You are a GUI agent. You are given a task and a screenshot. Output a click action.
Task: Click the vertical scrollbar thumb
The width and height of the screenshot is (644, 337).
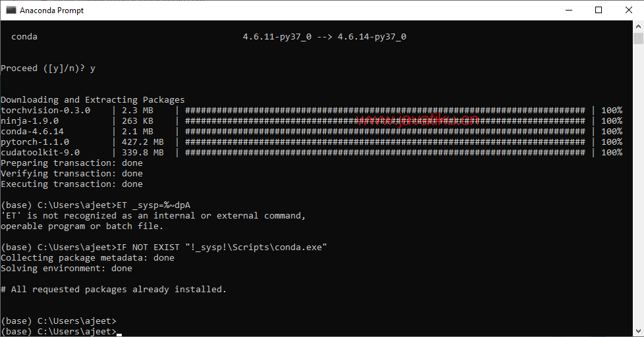(638, 38)
